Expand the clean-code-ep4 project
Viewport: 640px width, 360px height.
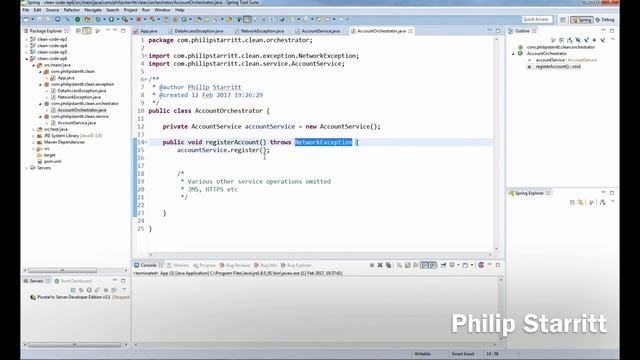click(x=27, y=46)
